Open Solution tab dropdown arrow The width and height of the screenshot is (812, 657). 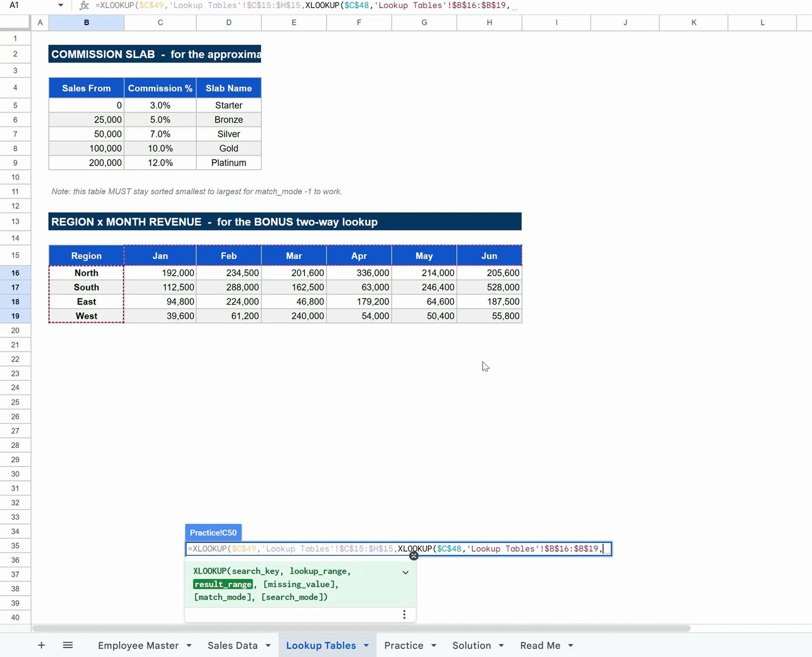pos(501,645)
